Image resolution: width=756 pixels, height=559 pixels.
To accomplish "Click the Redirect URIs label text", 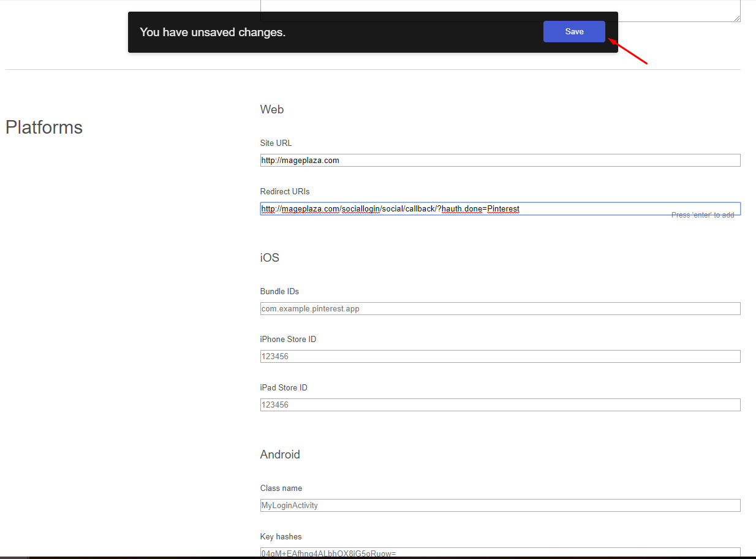I will point(285,192).
